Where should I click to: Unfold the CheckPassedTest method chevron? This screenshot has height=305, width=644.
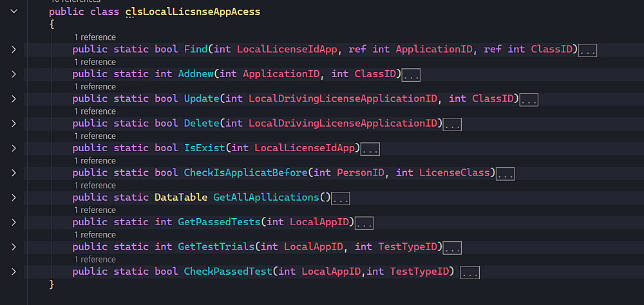click(x=14, y=272)
